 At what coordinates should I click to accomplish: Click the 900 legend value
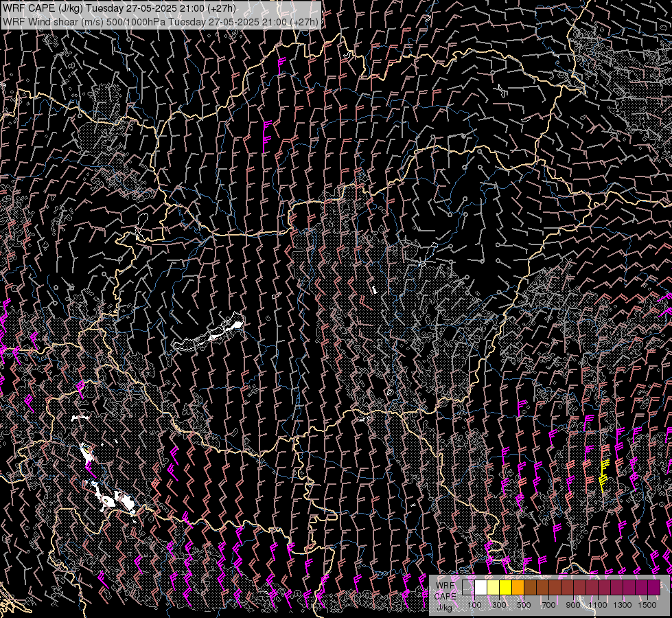[573, 605]
